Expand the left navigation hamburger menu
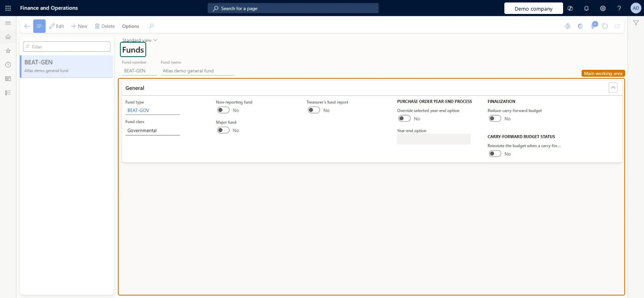Viewport: 644px width, 298px height. click(8, 23)
